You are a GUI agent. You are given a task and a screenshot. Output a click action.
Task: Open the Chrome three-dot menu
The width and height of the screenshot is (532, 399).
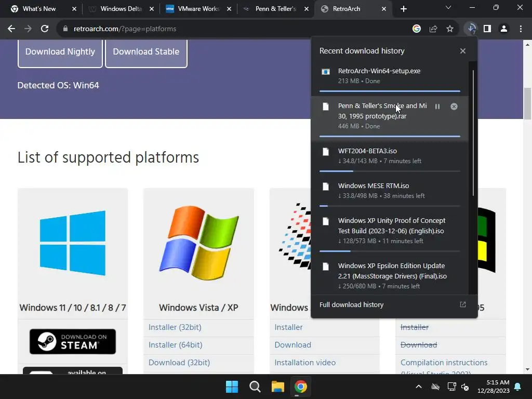coord(521,29)
